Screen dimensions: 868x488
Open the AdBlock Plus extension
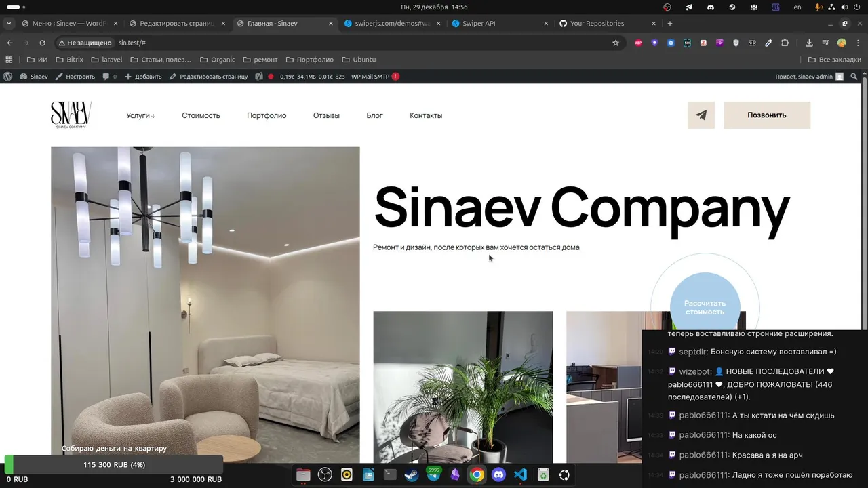tap(638, 43)
